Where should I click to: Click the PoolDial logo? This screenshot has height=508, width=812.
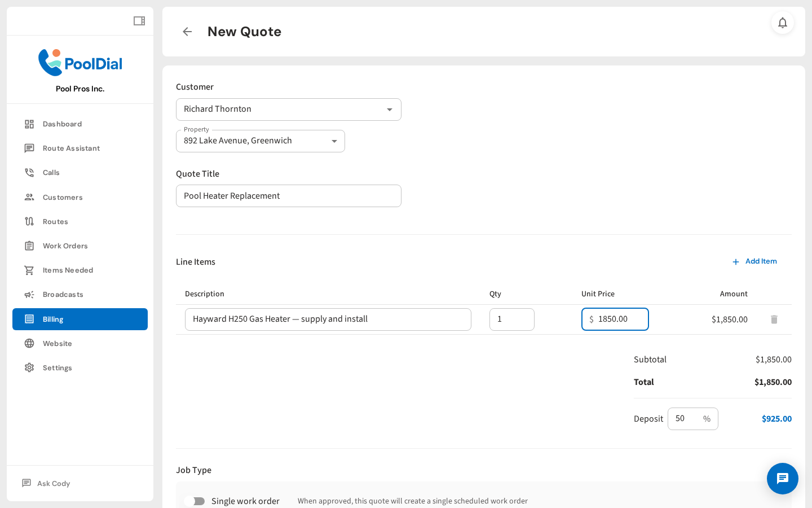(80, 62)
